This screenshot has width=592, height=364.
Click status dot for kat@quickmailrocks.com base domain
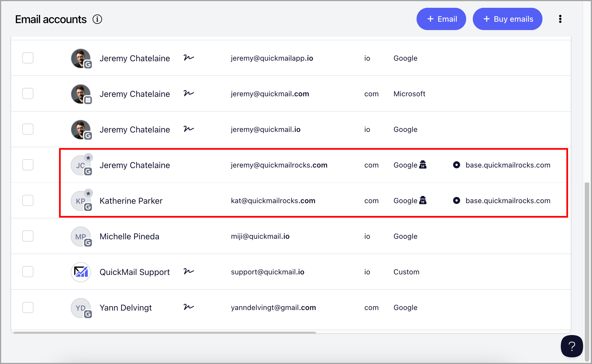(456, 200)
